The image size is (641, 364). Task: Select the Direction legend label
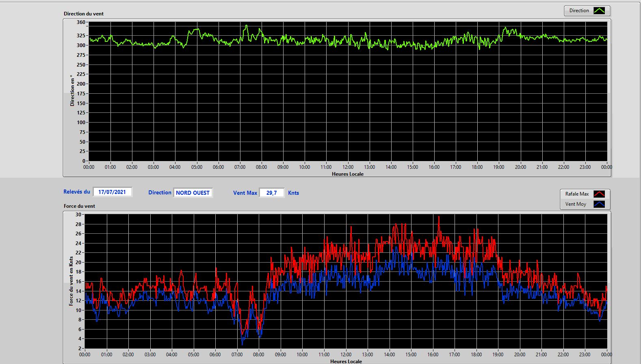579,11
